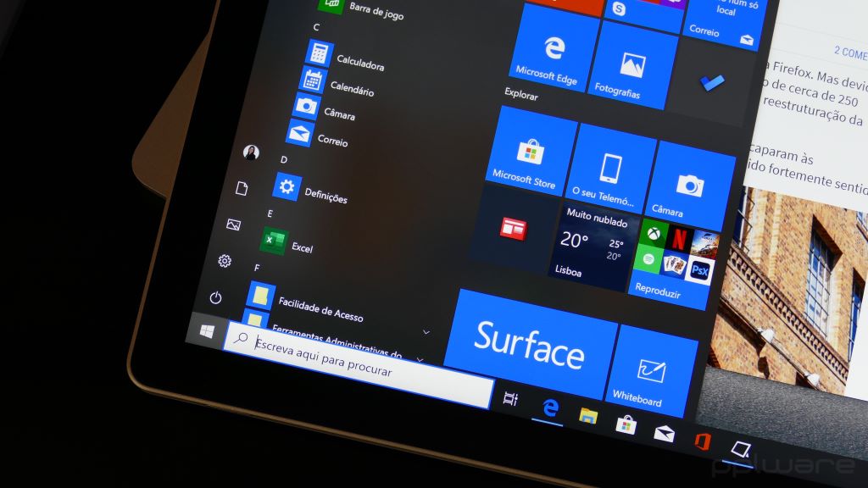Click the comments link in browser page
The width and height of the screenshot is (868, 488).
851,53
